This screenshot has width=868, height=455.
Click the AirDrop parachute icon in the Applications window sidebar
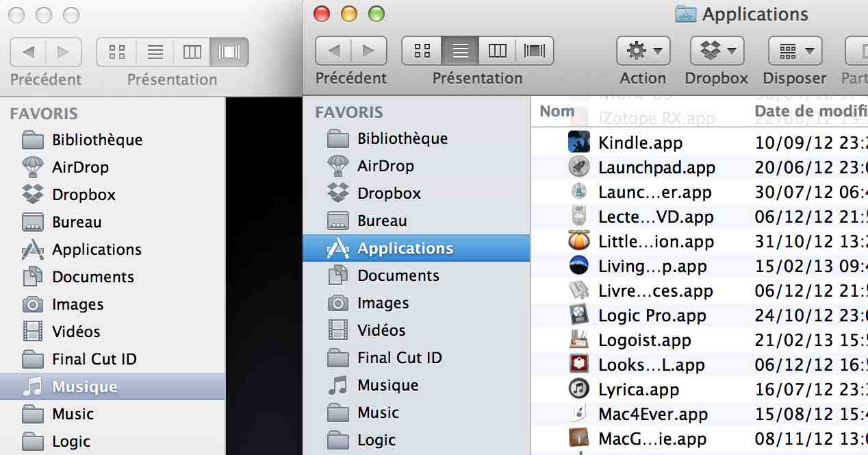point(338,166)
